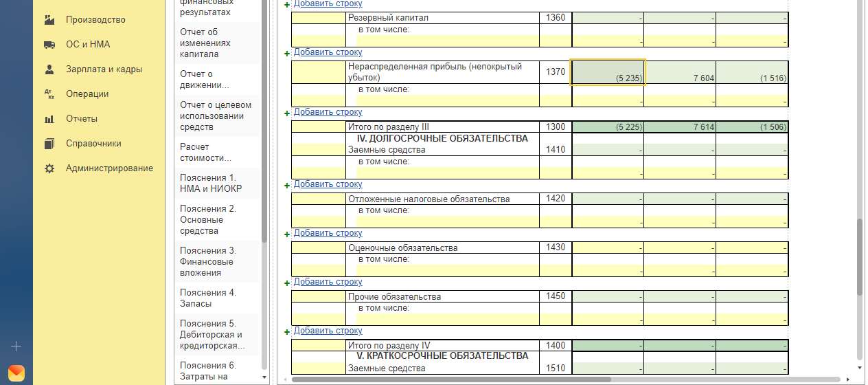
Task: Select Пояснения 1. НМА и НИОКР
Action: 217,184
